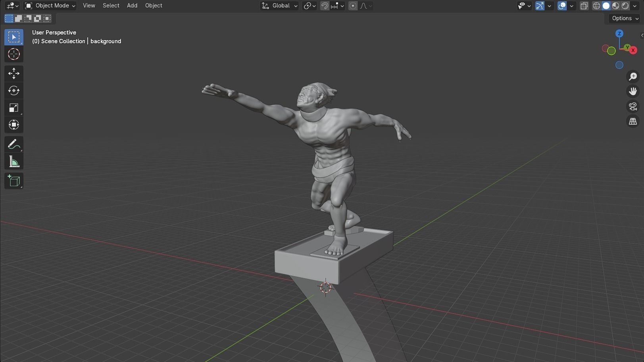Open the Object menu
Screen dimensions: 644x362
154,6
